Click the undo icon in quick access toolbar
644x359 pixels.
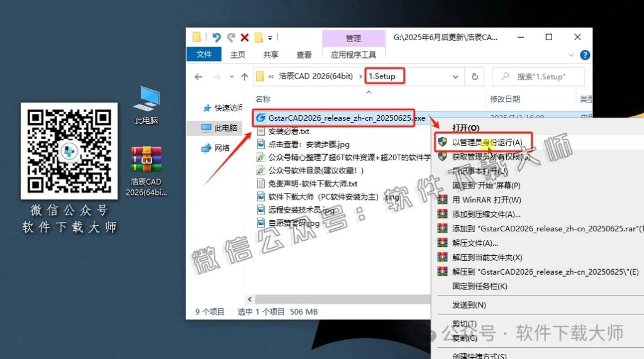216,38
